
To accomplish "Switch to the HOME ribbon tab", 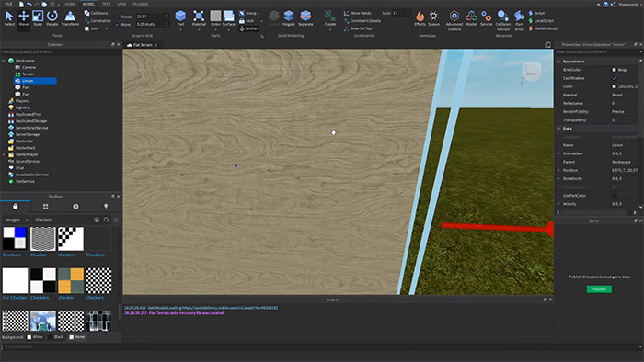I will (70, 4).
